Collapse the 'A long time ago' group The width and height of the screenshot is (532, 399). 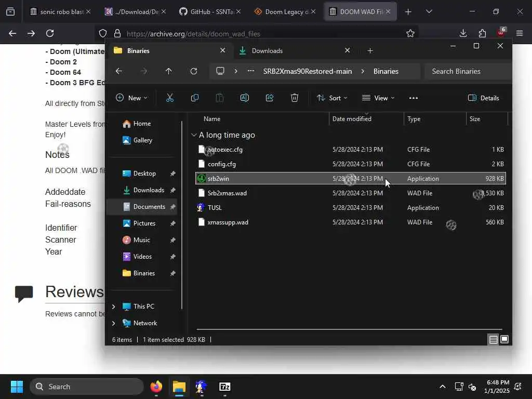tap(194, 135)
